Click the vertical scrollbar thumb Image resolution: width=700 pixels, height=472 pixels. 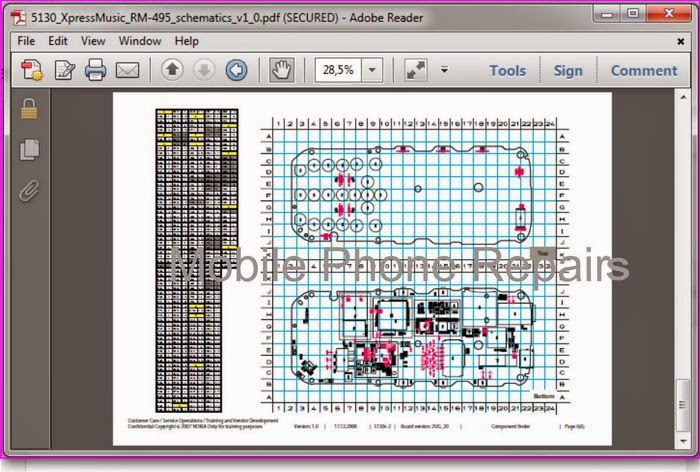tap(683, 405)
